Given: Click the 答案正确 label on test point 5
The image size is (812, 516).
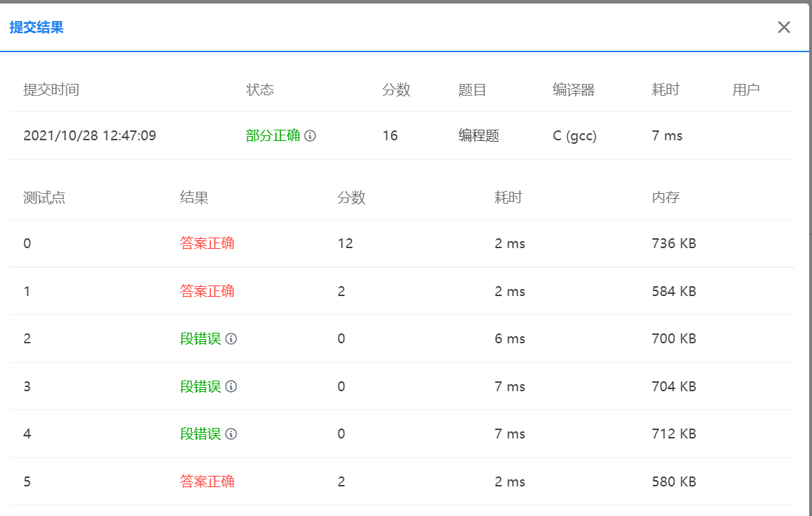Looking at the screenshot, I should tap(207, 481).
